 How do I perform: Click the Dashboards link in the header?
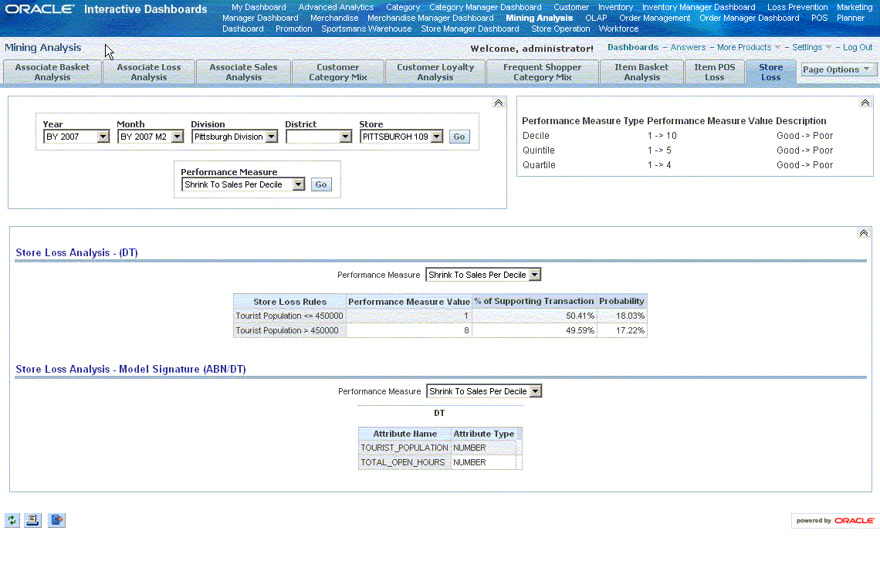tap(633, 47)
